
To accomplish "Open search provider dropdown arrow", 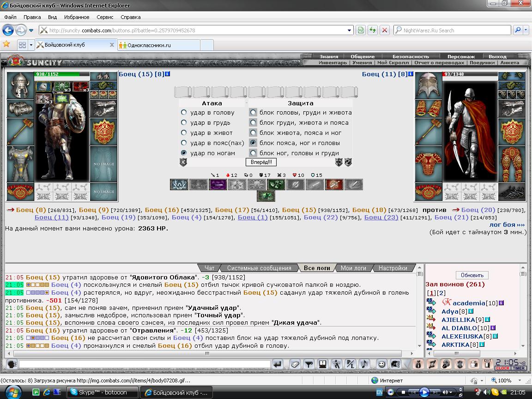I will tap(526, 30).
